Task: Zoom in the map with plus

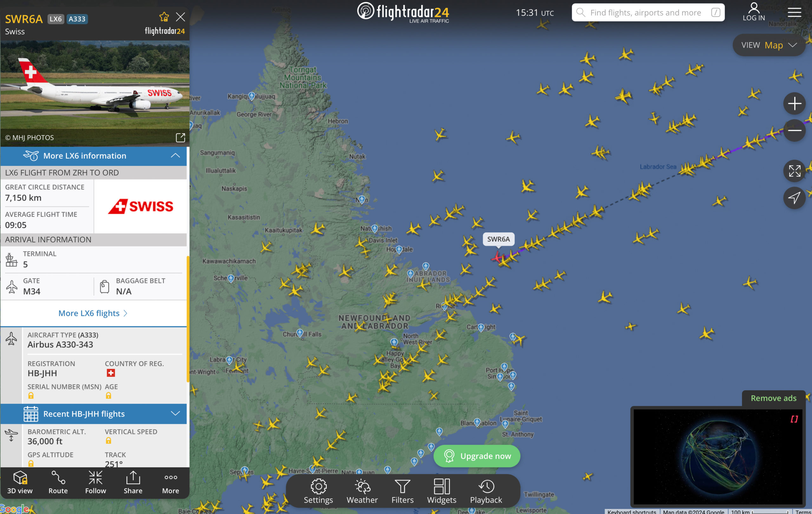Action: 795,103
